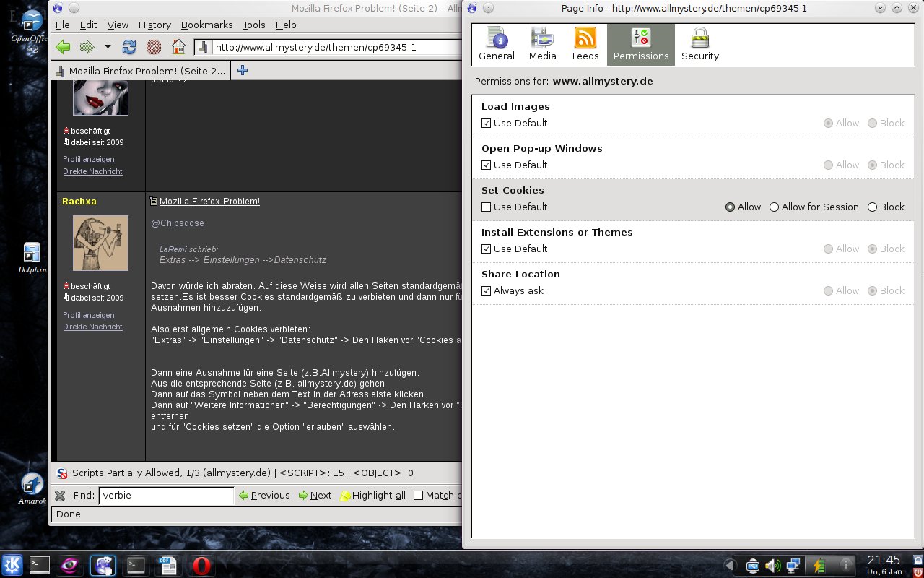Click the volume speaker icon in system tray
The image size is (924, 578).
(x=772, y=565)
